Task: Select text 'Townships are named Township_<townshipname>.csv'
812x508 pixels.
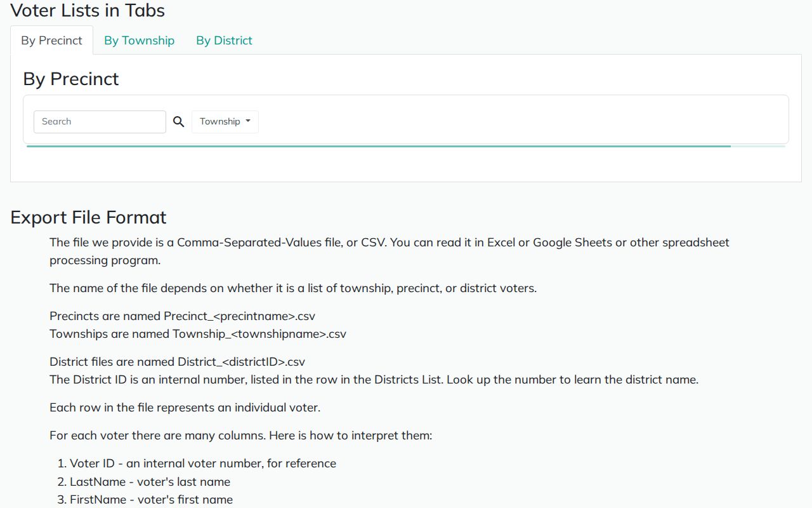Action: (198, 333)
